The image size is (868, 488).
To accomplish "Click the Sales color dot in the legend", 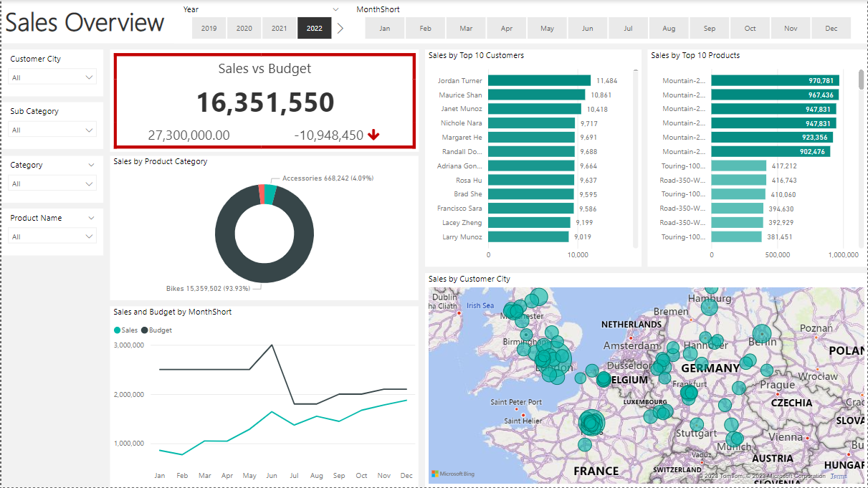I will tap(119, 330).
